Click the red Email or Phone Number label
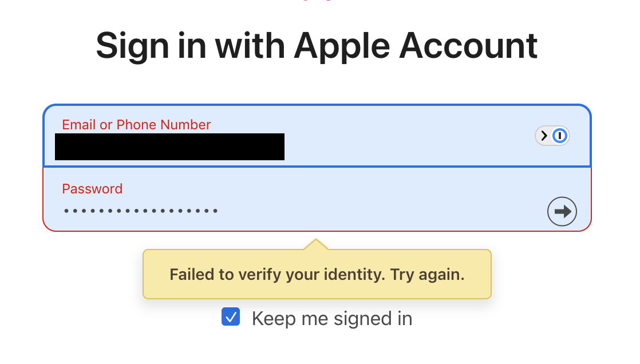Screen dimensions: 640x364 coord(136,124)
